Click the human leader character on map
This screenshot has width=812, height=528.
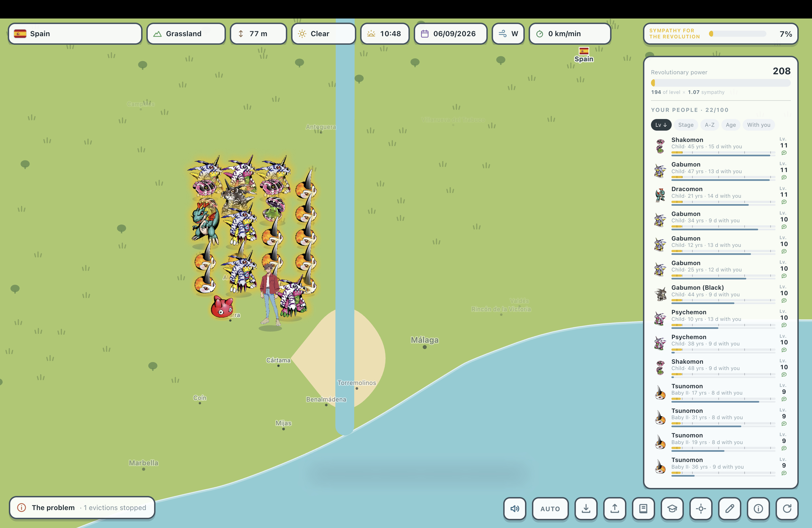click(271, 295)
